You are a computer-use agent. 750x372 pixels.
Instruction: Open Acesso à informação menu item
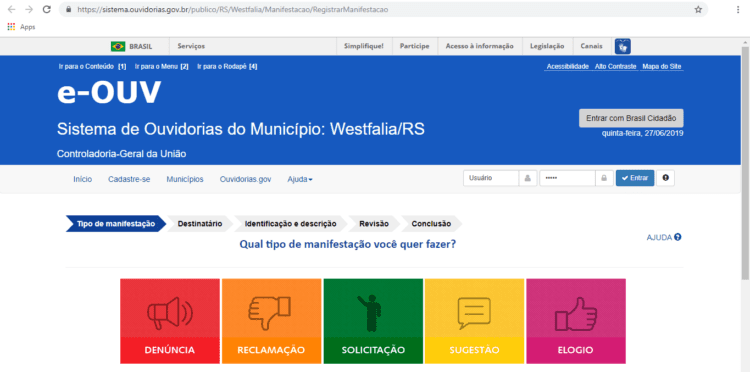tap(479, 46)
